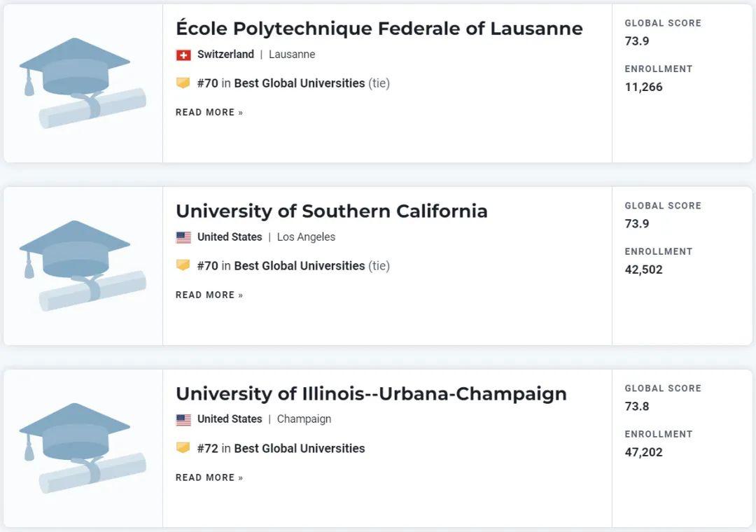Click READ MORE under Southern California
The image size is (756, 532).
pyautogui.click(x=209, y=295)
